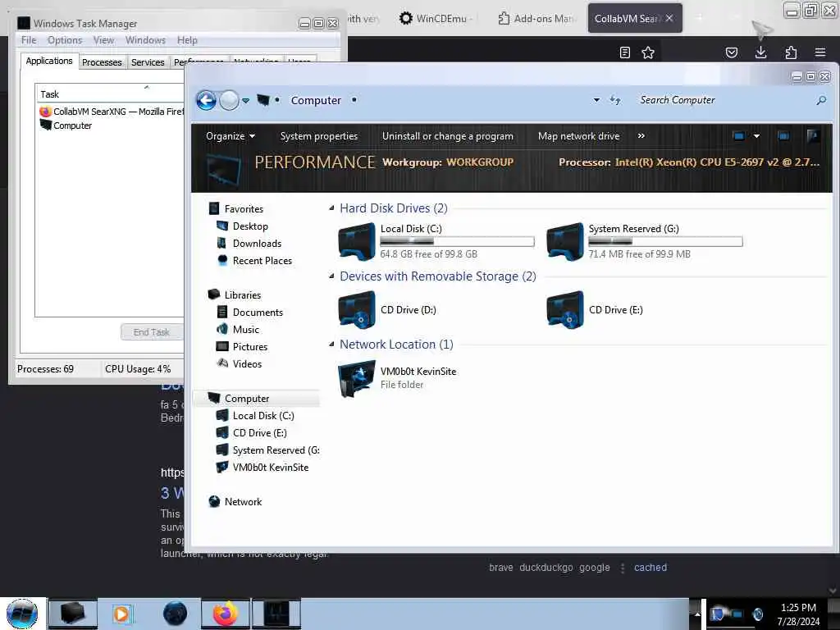The height and width of the screenshot is (630, 840).
Task: Open the view options dropdown arrow
Action: click(756, 136)
